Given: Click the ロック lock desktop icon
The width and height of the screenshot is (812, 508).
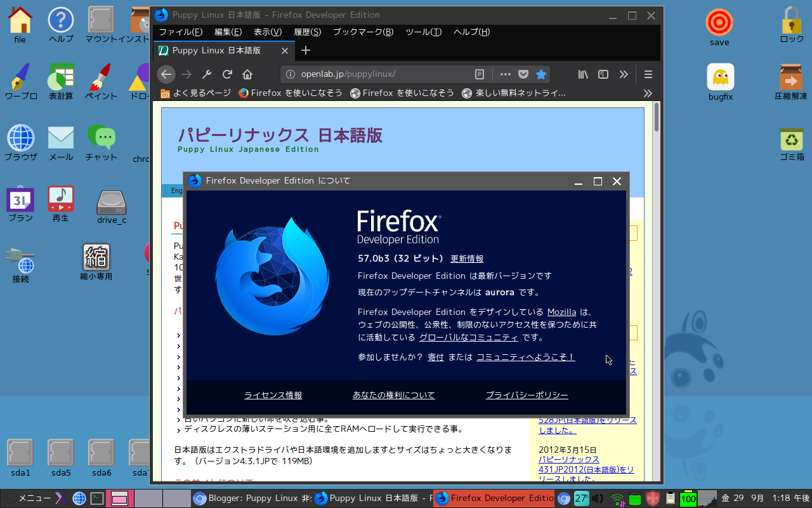Looking at the screenshot, I should 792,25.
